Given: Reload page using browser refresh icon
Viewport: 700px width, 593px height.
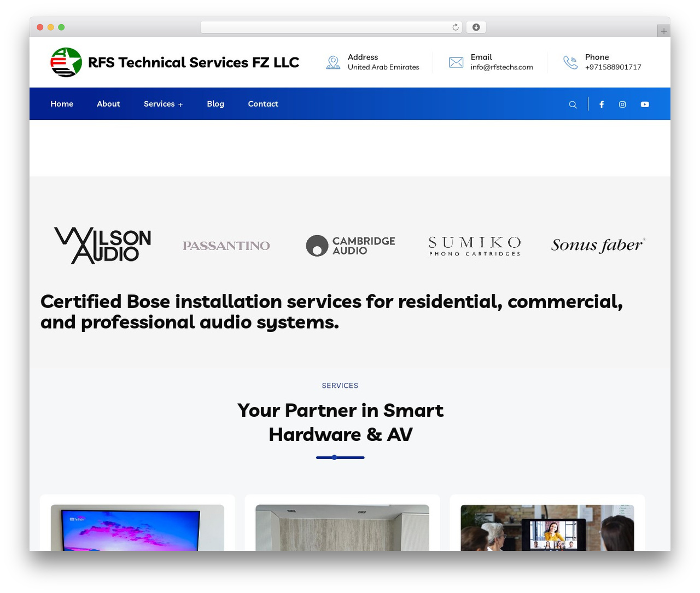Looking at the screenshot, I should coord(456,27).
